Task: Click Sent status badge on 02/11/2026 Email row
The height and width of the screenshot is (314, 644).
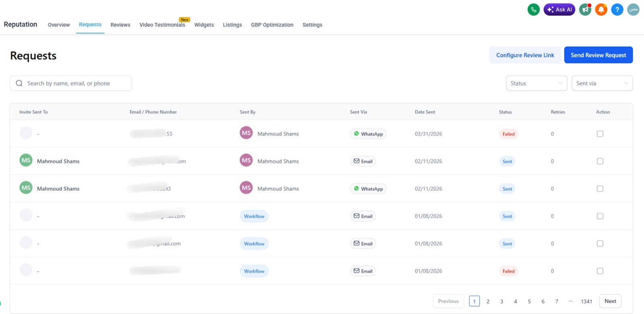Action: click(x=507, y=161)
